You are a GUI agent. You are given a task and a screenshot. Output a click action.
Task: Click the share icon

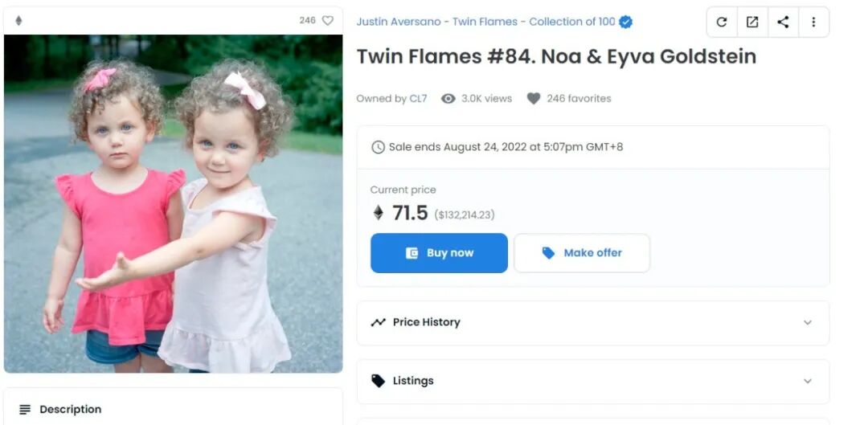pyautogui.click(x=783, y=22)
